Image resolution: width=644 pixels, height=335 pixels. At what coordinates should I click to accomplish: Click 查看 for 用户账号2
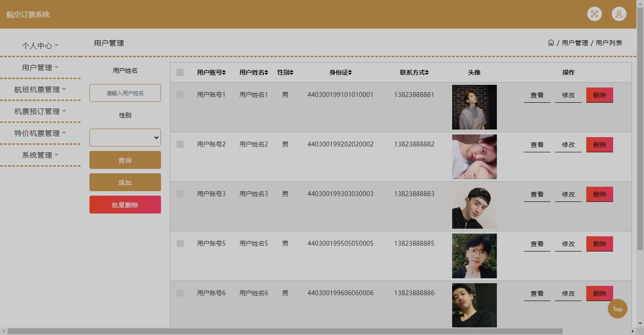point(537,145)
